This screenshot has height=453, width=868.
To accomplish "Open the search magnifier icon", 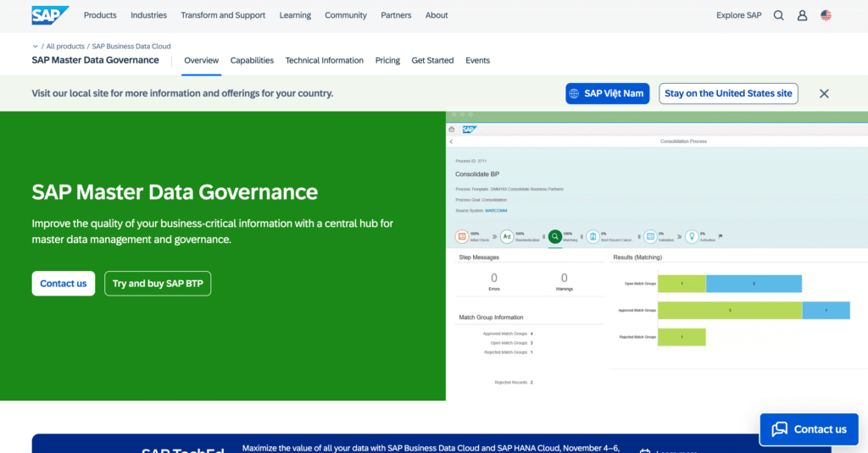I will point(778,15).
